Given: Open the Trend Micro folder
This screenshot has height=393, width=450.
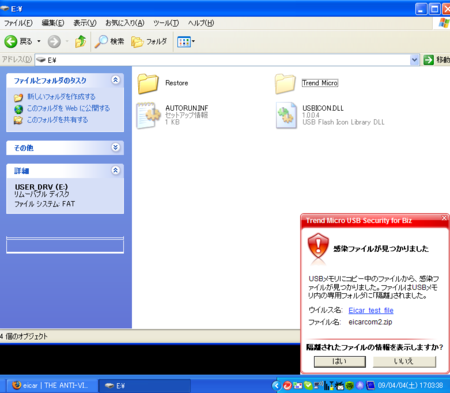Looking at the screenshot, I should pos(307,83).
